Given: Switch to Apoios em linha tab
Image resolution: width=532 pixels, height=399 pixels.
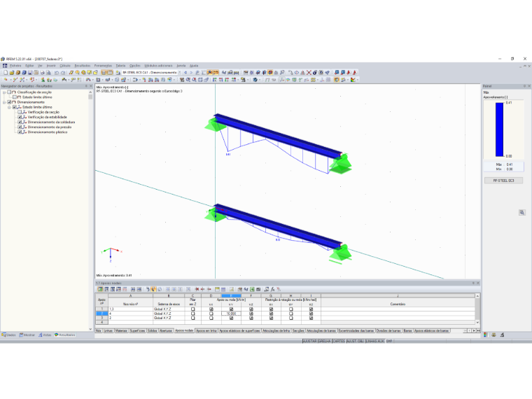Looking at the screenshot, I should point(206,331).
